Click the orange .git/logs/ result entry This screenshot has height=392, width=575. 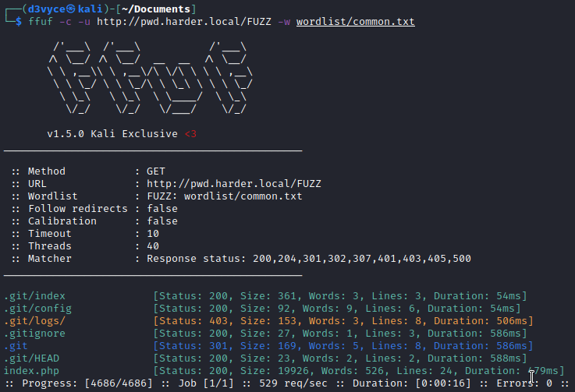34,320
